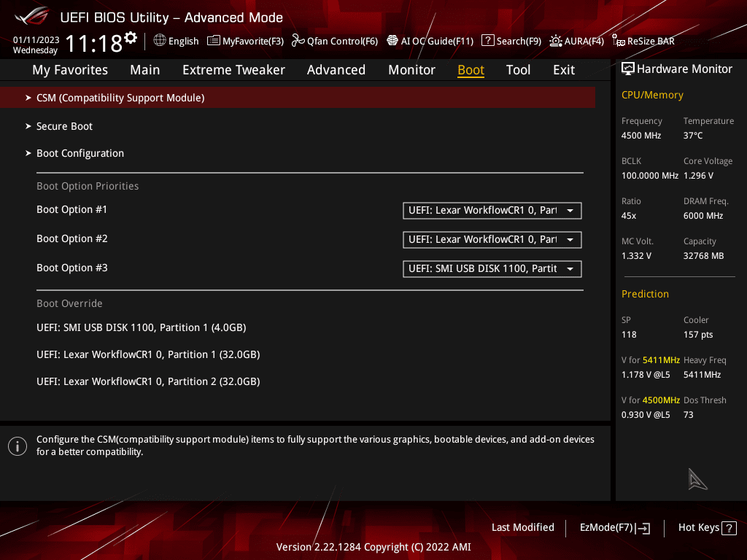Click the 1.296 V core voltage value
The width and height of the screenshot is (747, 560).
(x=698, y=176)
